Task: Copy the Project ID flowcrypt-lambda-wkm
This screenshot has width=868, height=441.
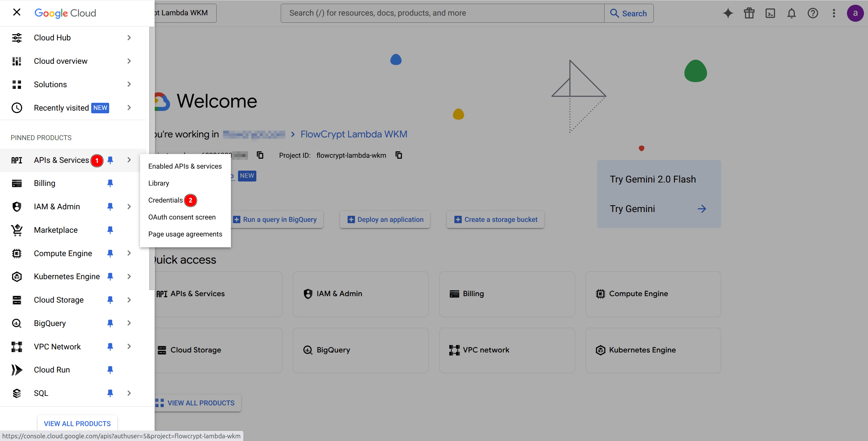Action: pyautogui.click(x=399, y=155)
